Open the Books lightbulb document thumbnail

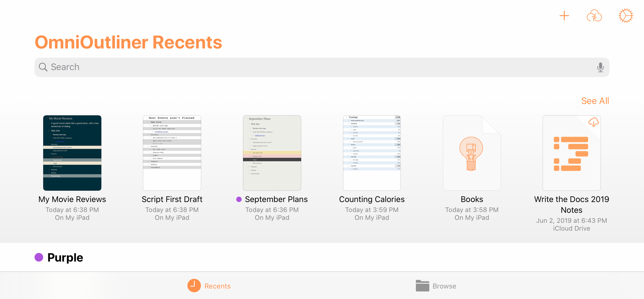click(472, 153)
